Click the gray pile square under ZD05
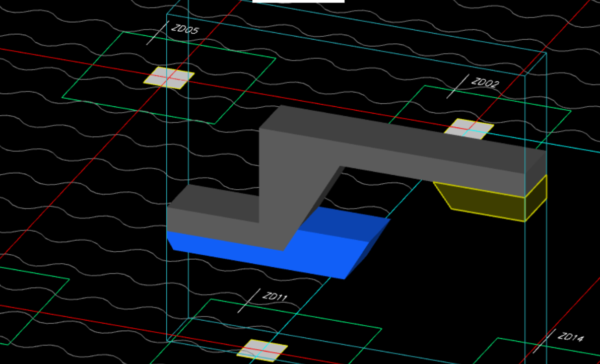The image size is (600, 364). tap(169, 78)
